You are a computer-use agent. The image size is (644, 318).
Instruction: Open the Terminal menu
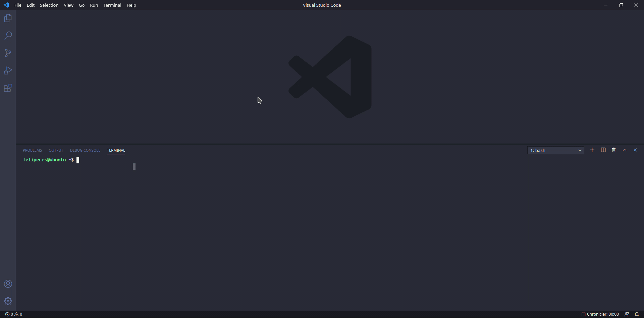click(x=112, y=5)
